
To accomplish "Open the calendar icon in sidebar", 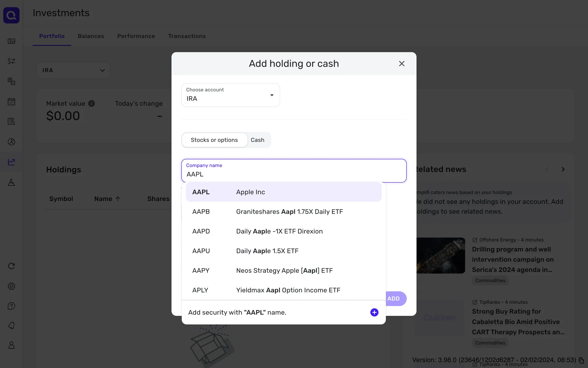I will click(11, 102).
